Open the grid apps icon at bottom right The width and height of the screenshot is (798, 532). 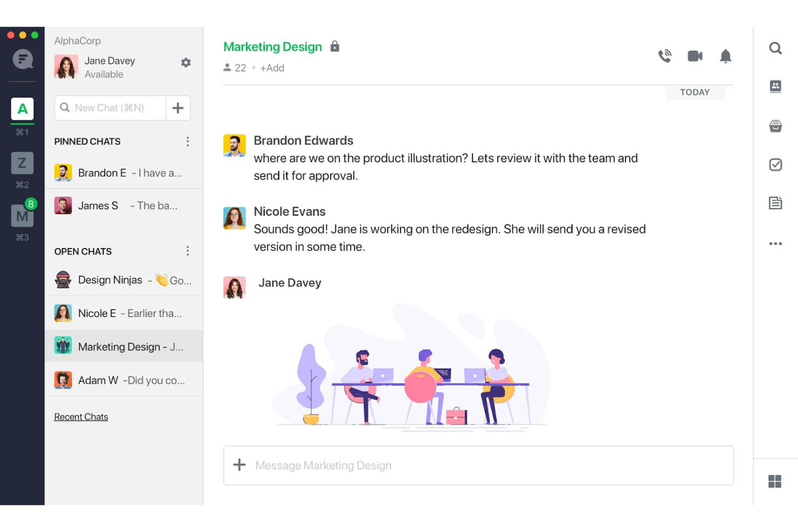point(775,481)
